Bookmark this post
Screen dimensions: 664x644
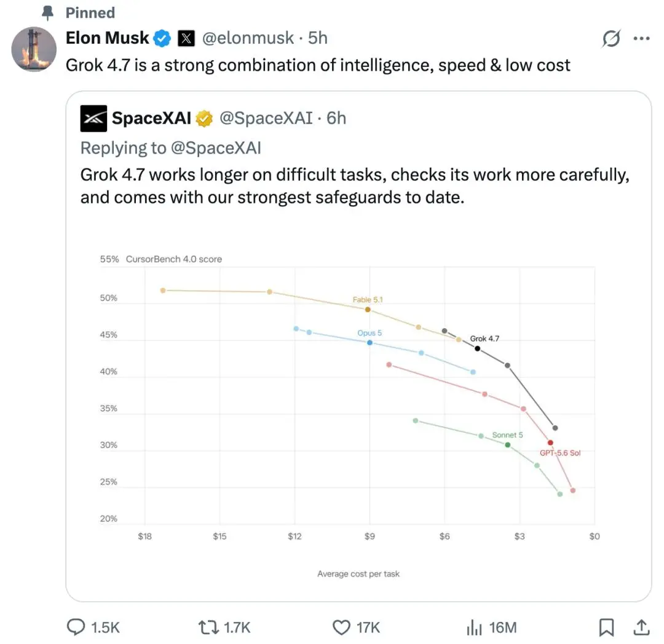click(x=606, y=627)
